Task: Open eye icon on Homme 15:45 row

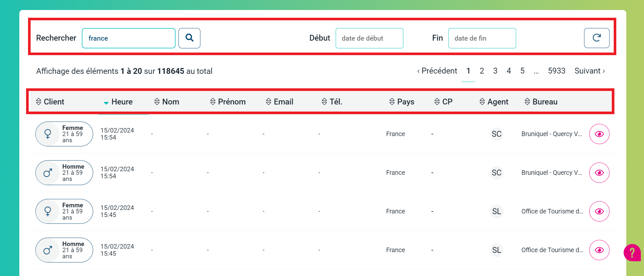Action: pos(599,250)
